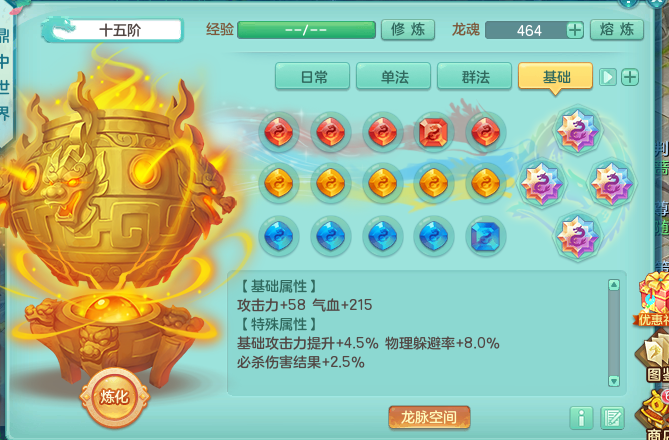Click attribute panel scrollbar up arrow

614,285
